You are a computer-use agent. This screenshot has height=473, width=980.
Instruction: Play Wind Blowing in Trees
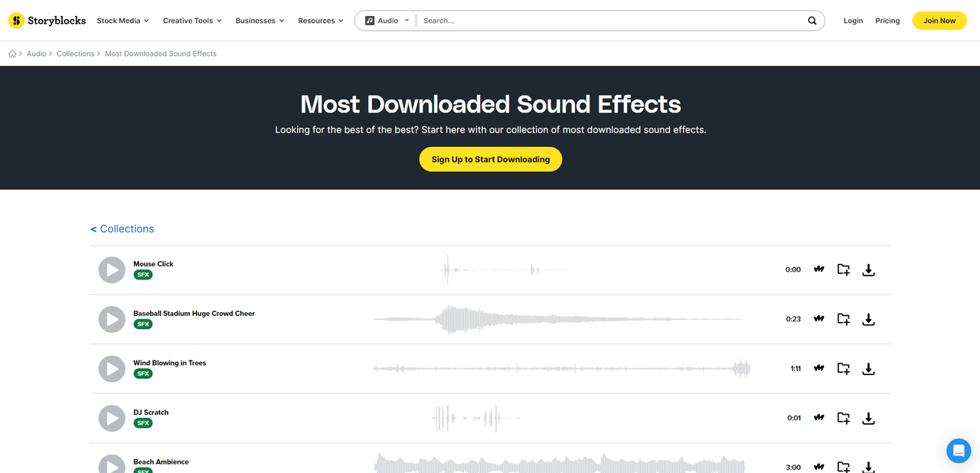pos(112,369)
